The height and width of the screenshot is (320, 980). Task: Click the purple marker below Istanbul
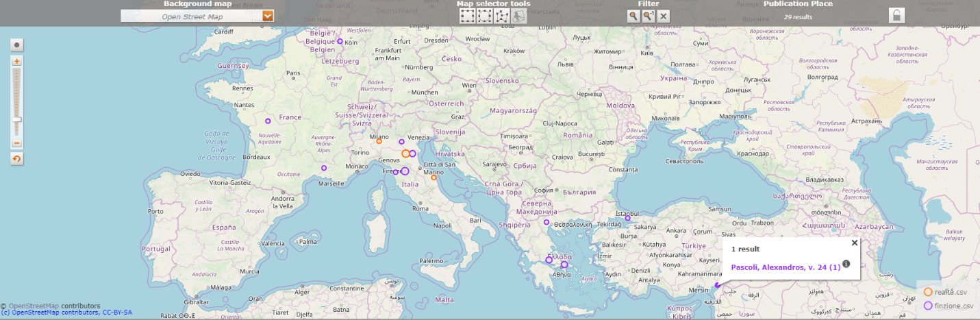click(x=627, y=219)
